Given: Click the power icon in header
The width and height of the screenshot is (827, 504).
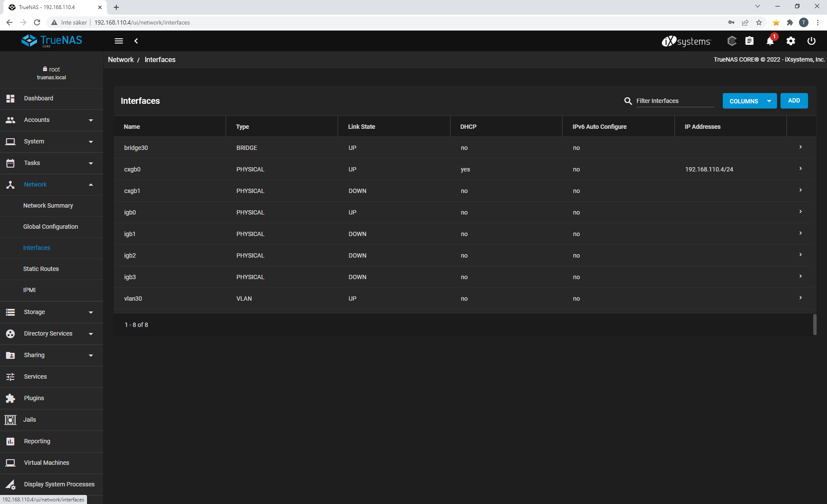Looking at the screenshot, I should 811,41.
